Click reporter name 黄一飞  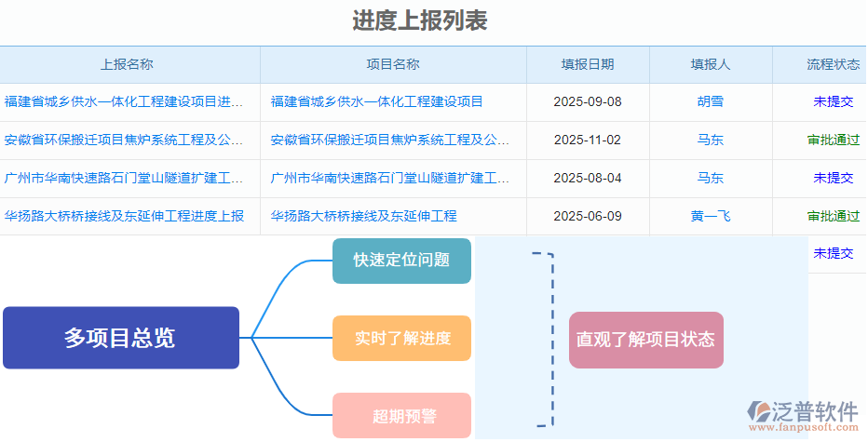coord(711,216)
